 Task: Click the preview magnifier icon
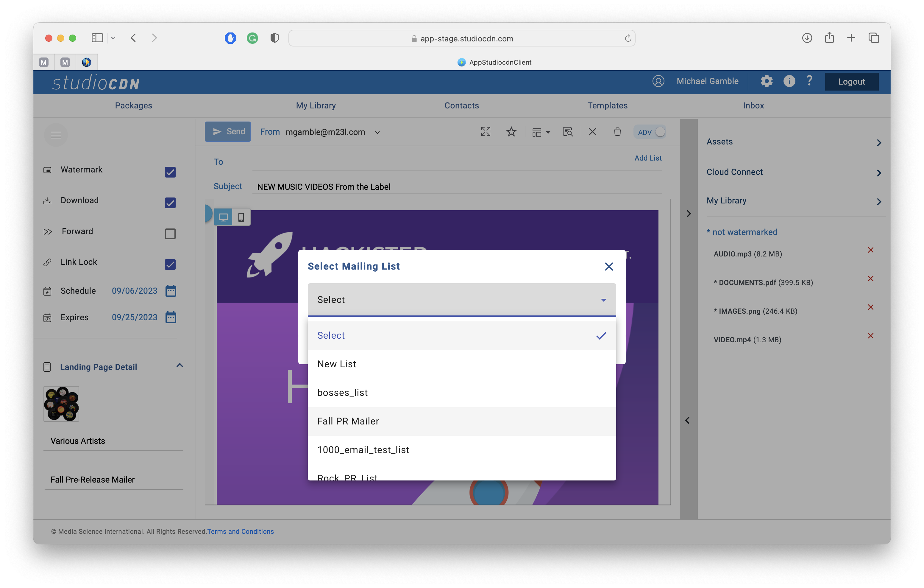pos(567,132)
